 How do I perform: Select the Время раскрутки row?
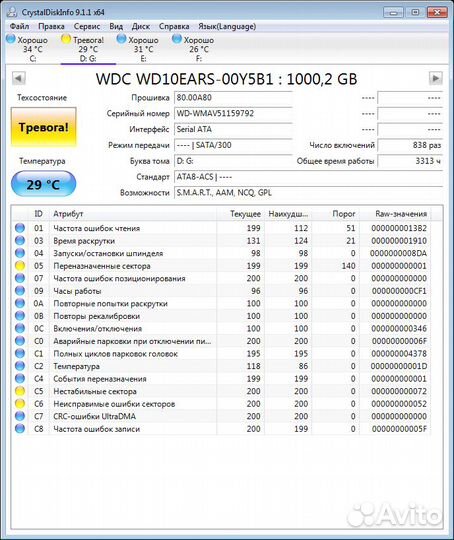pyautogui.click(x=221, y=241)
